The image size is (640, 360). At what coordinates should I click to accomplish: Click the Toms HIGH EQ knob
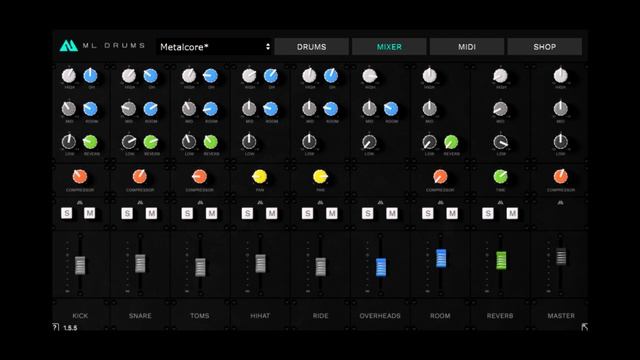click(x=189, y=76)
